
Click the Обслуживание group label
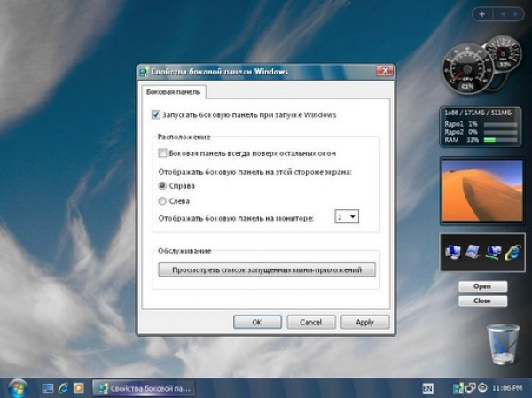pyautogui.click(x=184, y=251)
